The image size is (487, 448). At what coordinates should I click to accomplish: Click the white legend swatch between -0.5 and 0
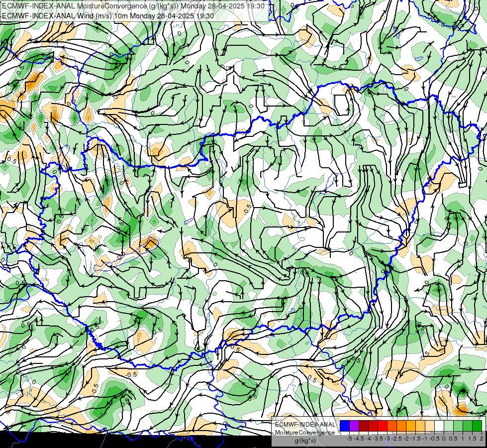[x=439, y=426]
